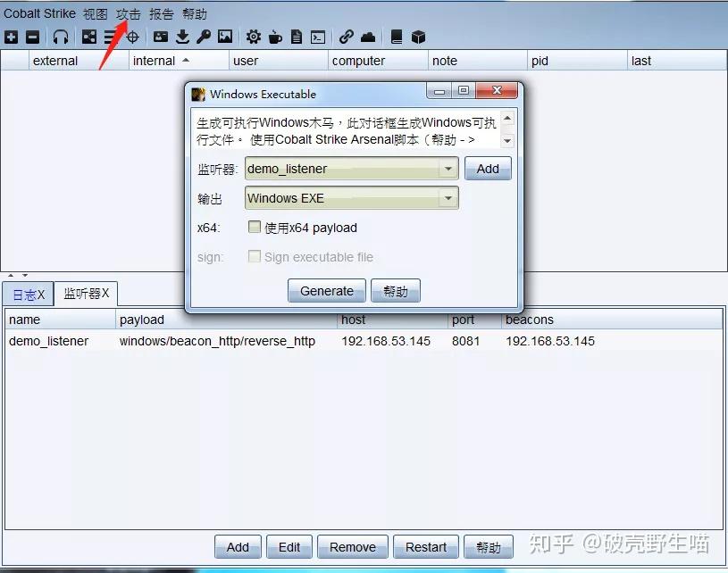Click Add button below listeners table

point(238,547)
